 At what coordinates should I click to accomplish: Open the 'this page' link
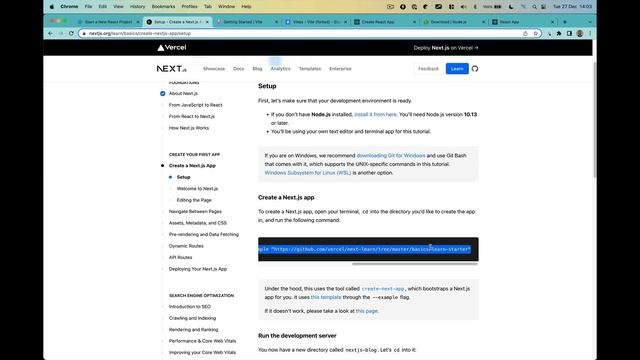(x=367, y=311)
